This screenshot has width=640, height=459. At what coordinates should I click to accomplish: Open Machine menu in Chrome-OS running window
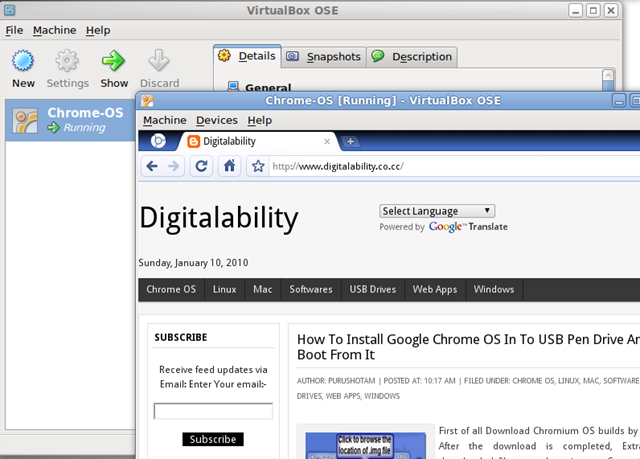pyautogui.click(x=164, y=120)
